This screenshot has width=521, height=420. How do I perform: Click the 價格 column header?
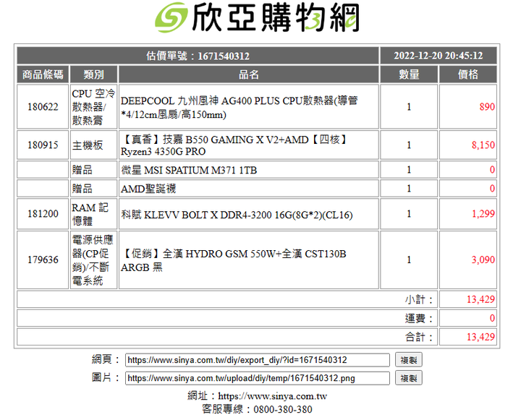pos(468,74)
